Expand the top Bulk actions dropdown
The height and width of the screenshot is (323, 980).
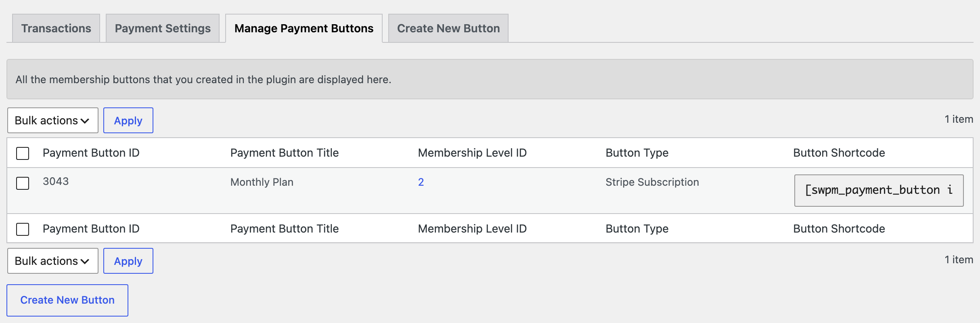[x=53, y=120]
